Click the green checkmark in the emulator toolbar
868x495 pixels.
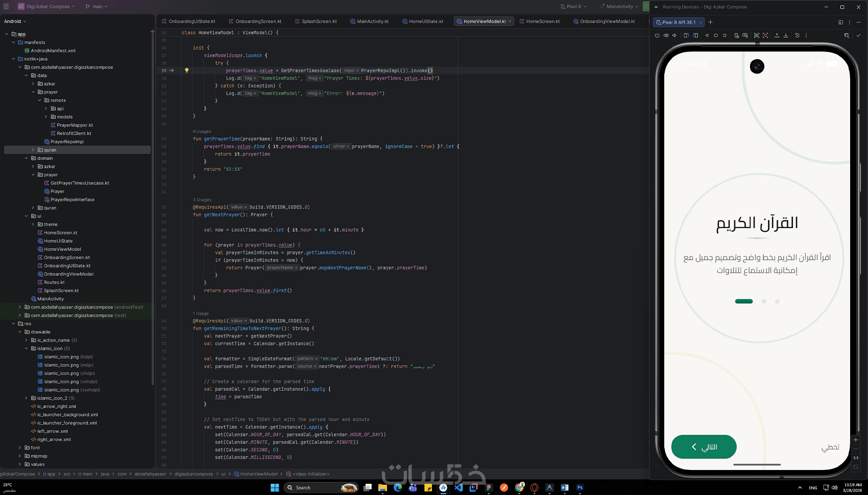[x=858, y=36]
